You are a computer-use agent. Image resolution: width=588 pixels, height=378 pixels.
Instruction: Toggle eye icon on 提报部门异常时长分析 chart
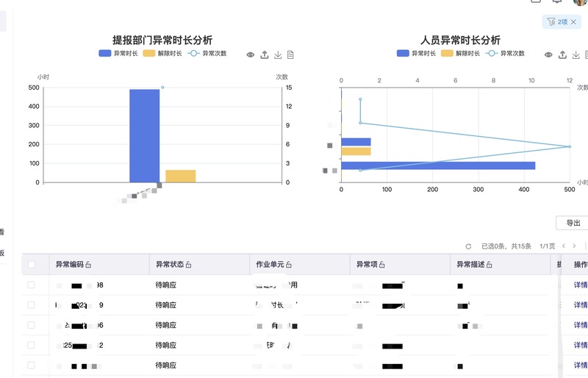tap(250, 55)
